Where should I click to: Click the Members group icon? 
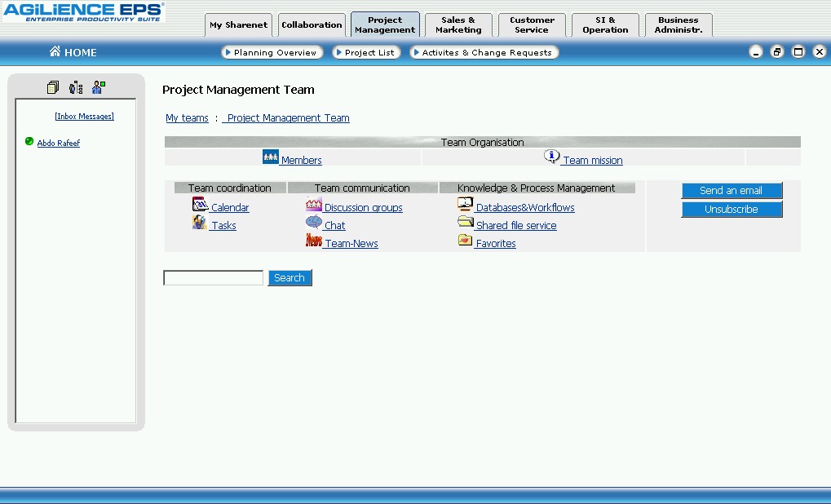271,157
